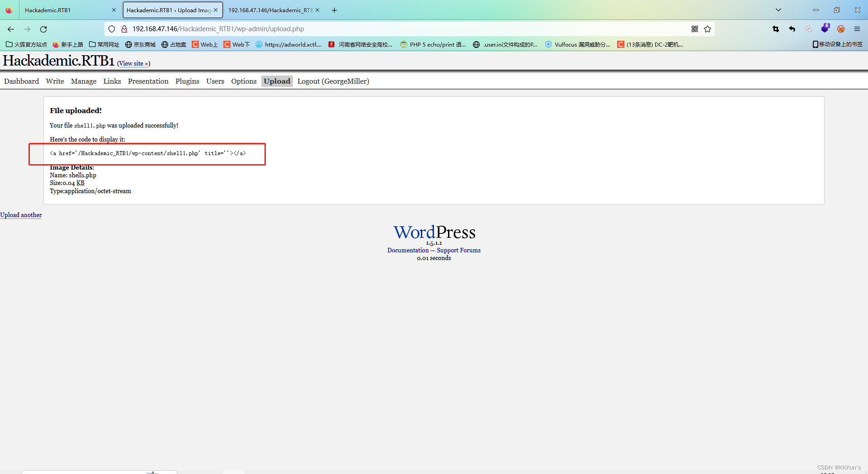Open the Support Forums link
This screenshot has width=868, height=474.
coord(458,250)
